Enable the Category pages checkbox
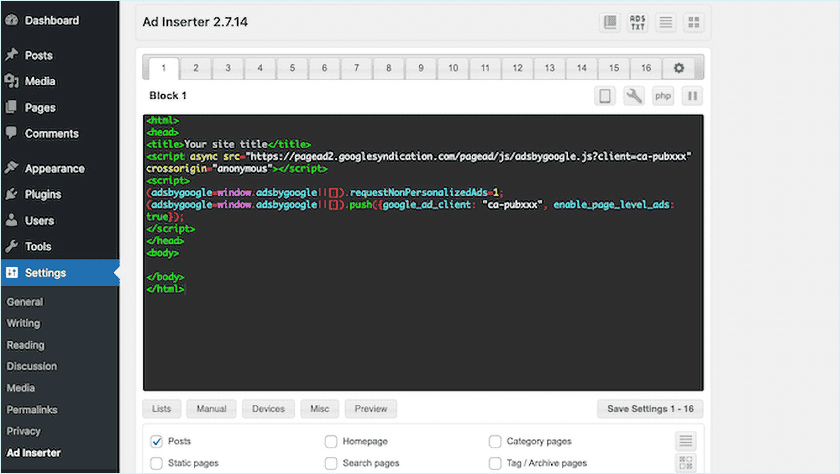 tap(495, 441)
